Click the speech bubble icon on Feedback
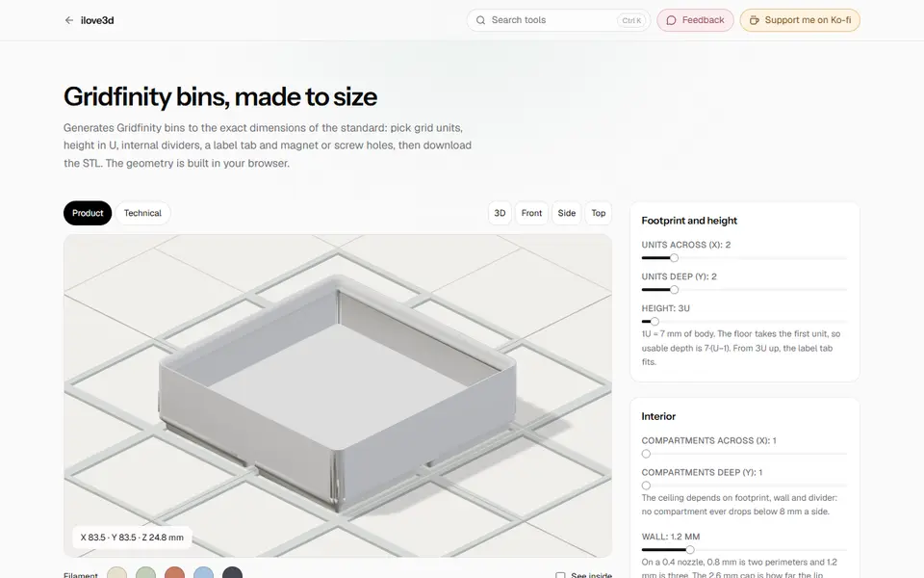 (x=671, y=20)
